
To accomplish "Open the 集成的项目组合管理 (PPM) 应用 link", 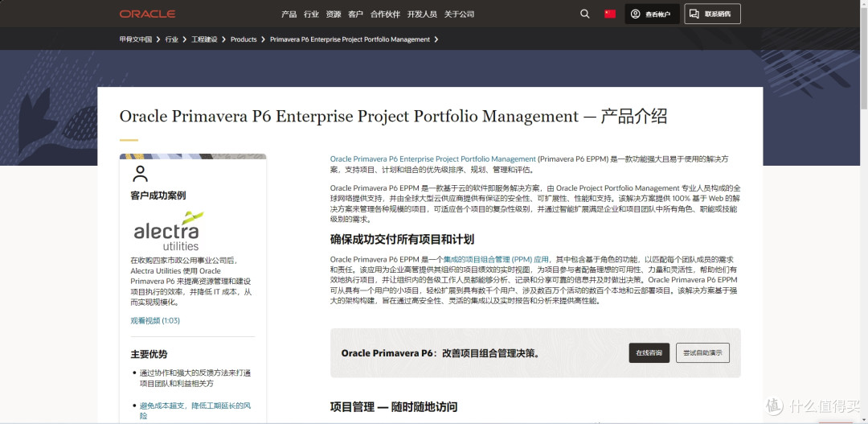I will (x=496, y=259).
